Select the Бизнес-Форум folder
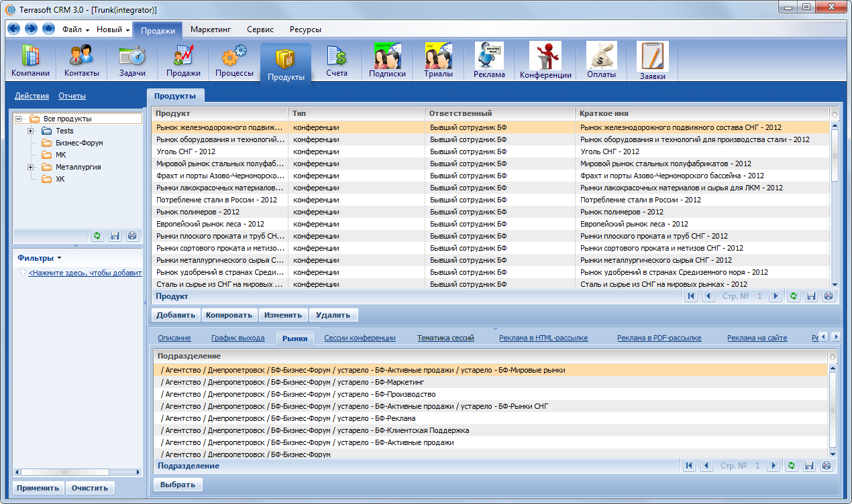Viewport: 852px width, 504px height. click(79, 143)
